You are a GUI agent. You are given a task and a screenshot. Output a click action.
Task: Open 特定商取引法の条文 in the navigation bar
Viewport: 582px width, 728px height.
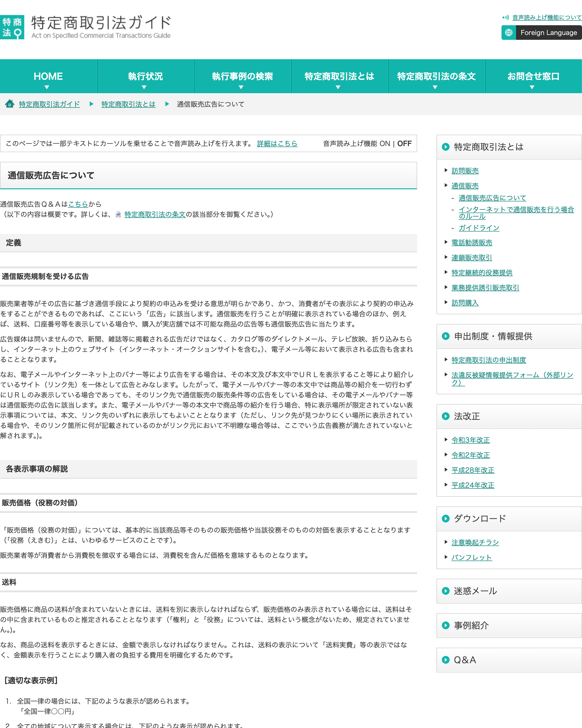(436, 76)
